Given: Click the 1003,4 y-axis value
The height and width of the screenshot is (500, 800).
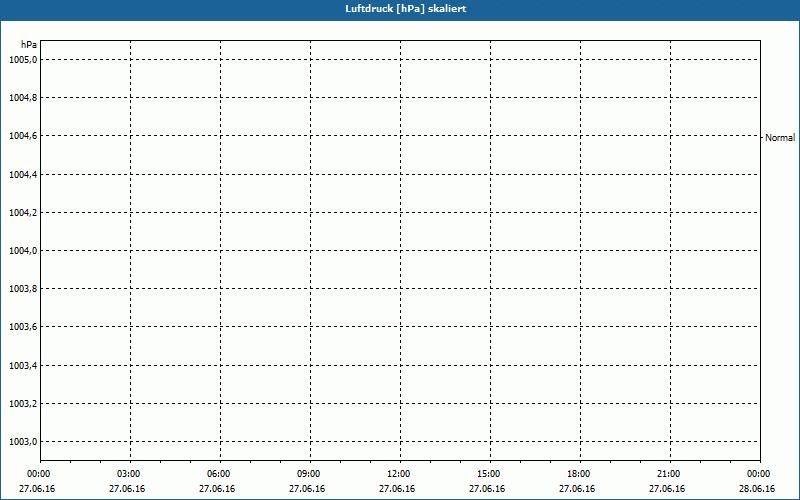Looking at the screenshot, I should coord(23,366).
